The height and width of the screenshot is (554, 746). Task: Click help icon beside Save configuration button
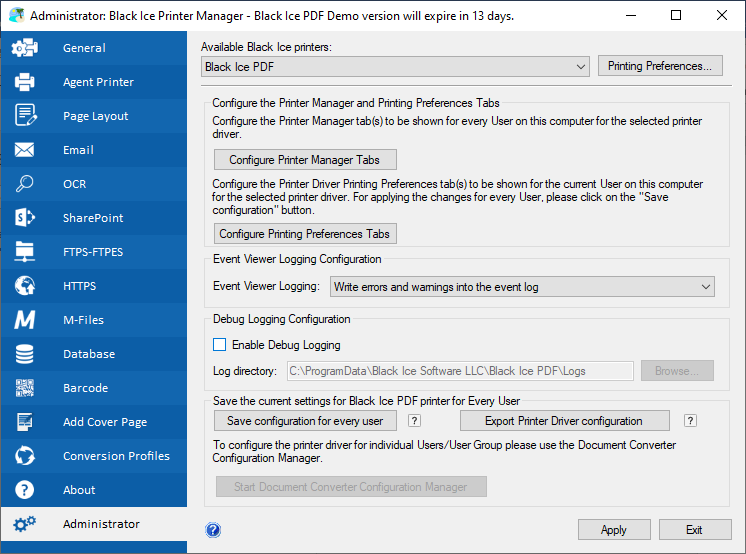pyautogui.click(x=414, y=421)
